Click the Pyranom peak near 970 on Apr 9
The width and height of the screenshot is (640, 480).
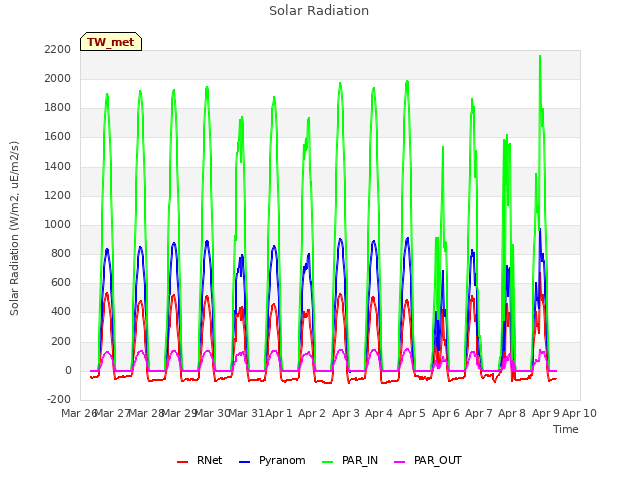click(540, 229)
